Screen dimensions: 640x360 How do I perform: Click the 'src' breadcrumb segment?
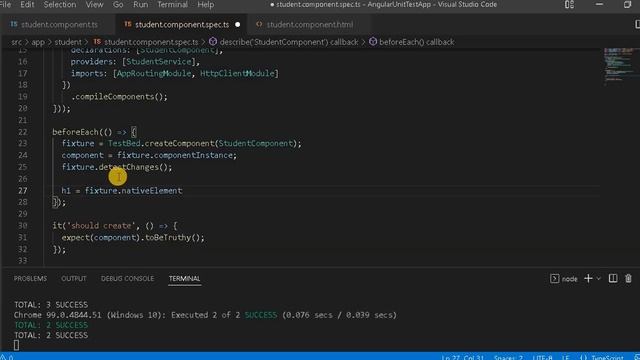[16, 42]
